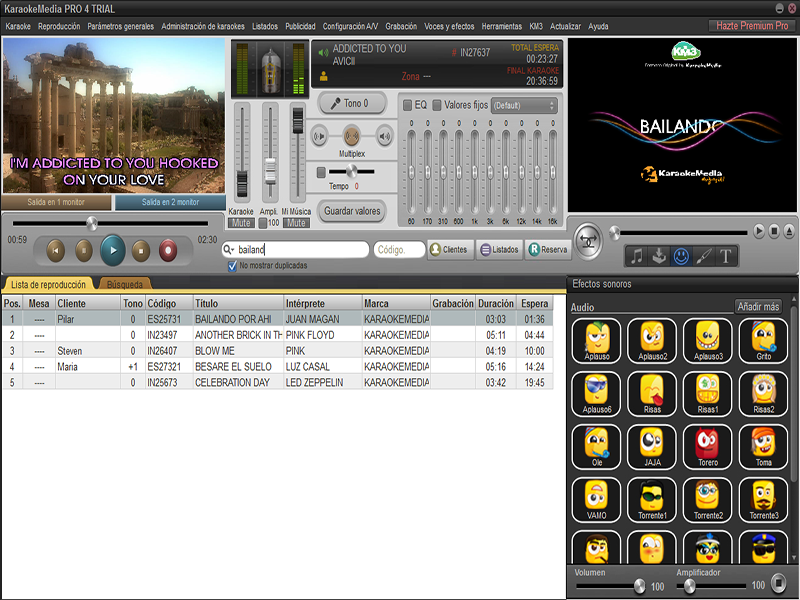Viewport: 800px width, 600px height.
Task: Play the Torrente1 sound effect
Action: pyautogui.click(x=652, y=500)
